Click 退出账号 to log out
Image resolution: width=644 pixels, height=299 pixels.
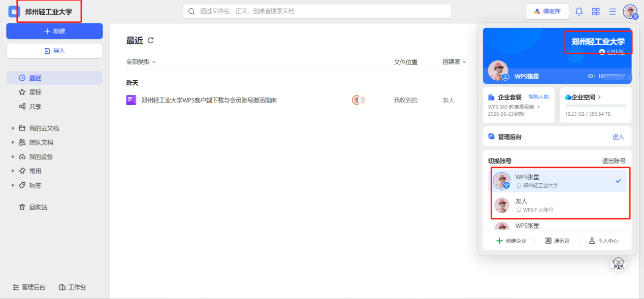[x=614, y=161]
